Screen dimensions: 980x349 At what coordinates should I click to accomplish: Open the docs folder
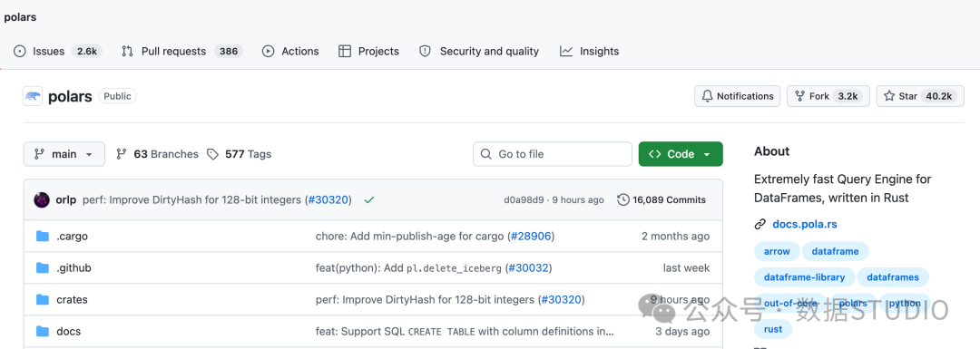click(68, 331)
